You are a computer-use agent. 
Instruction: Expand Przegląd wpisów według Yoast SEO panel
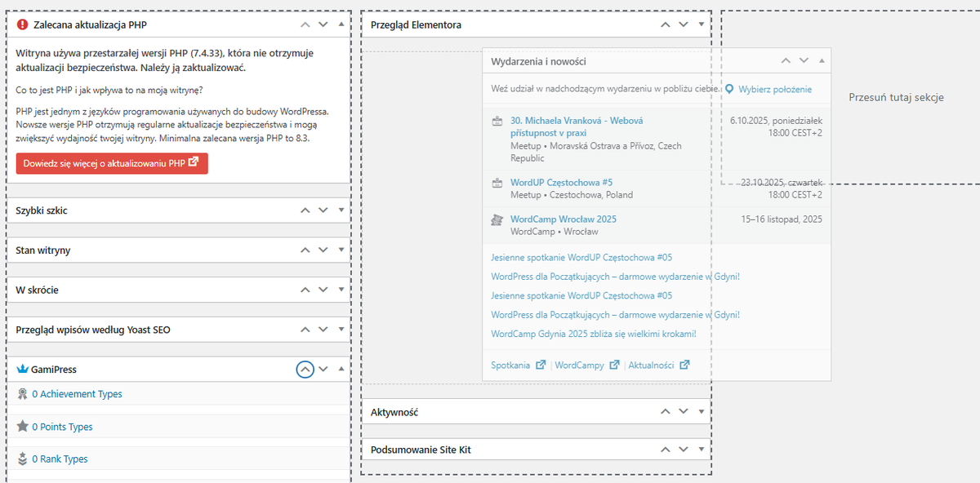341,330
